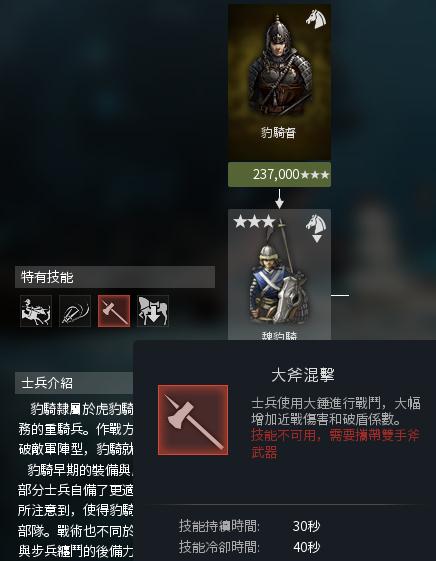436x561 pixels.
Task: Click the large axe icon in the tooltip
Action: [x=193, y=420]
